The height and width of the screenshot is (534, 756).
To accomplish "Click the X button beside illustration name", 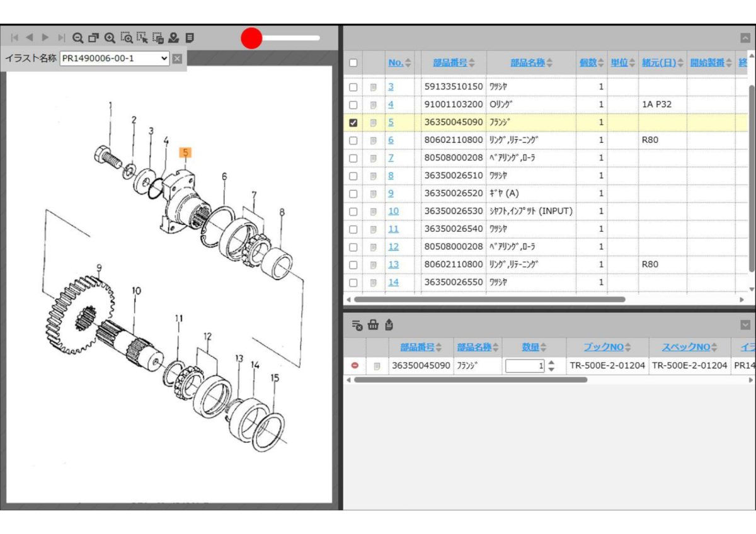I will tap(177, 59).
